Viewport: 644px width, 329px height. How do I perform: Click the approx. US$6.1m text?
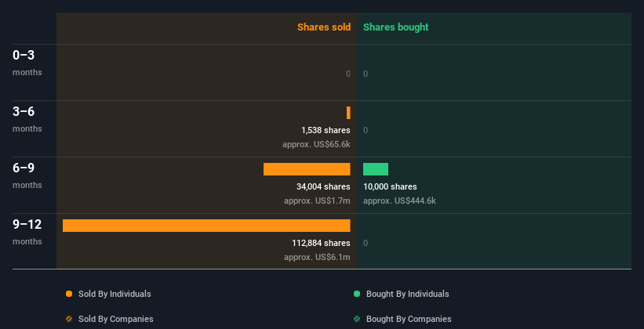pyautogui.click(x=317, y=257)
